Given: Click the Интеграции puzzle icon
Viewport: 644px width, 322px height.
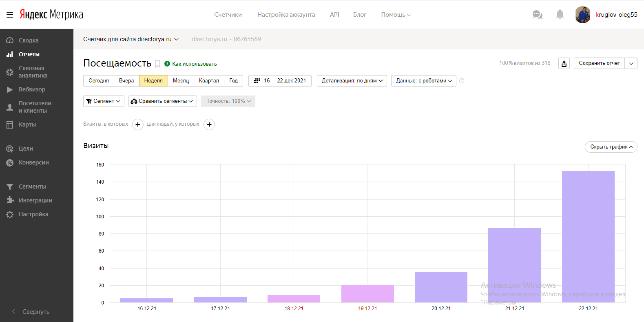Looking at the screenshot, I should click(10, 200).
